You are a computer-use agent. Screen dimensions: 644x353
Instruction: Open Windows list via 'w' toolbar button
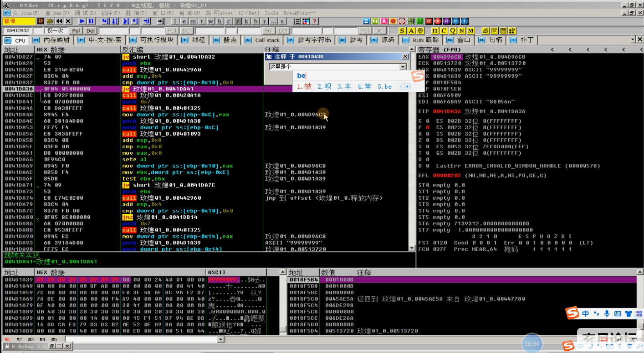click(210, 21)
